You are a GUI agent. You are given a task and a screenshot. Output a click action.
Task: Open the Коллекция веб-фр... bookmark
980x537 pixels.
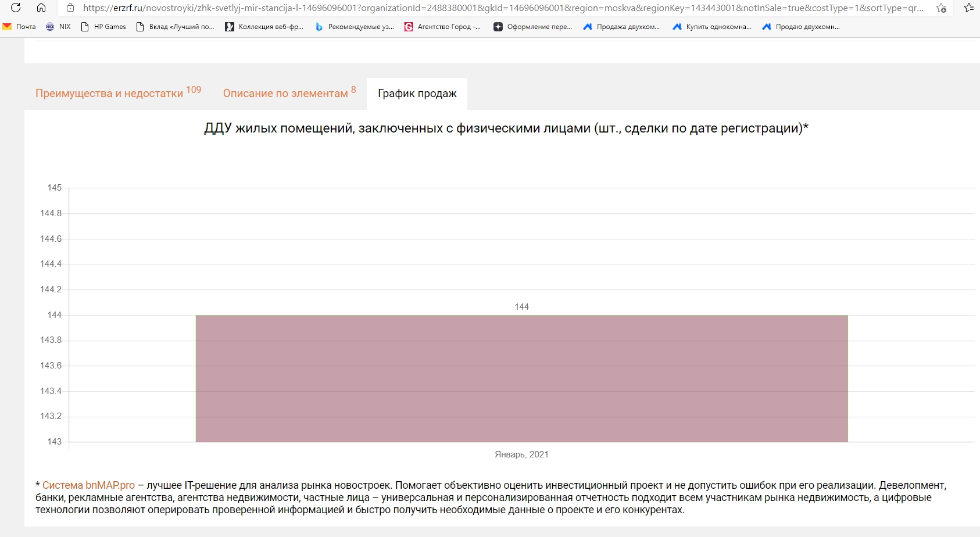(x=264, y=27)
